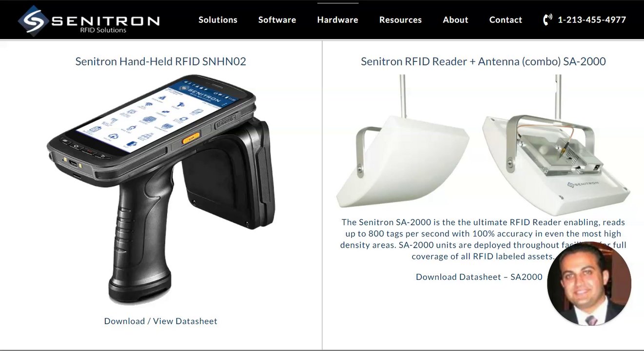Viewport: 644px width, 351px height.
Task: Select the Hardware menu item
Action: tap(338, 20)
